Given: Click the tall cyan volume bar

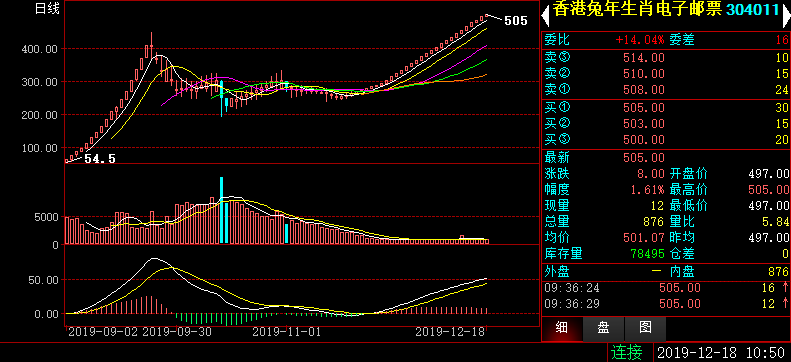Looking at the screenshot, I should pyautogui.click(x=221, y=210).
